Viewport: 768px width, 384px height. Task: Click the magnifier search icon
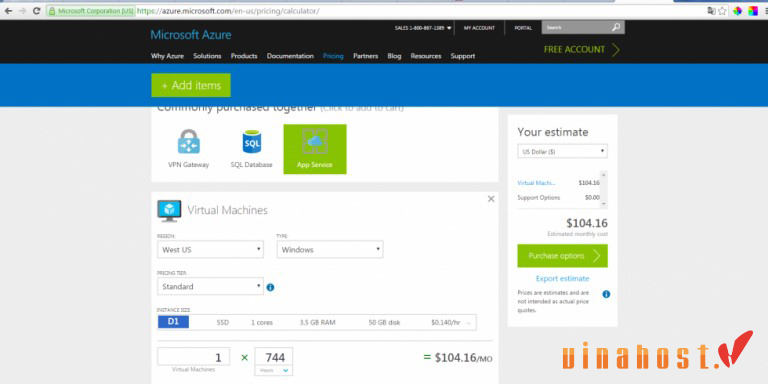pos(616,27)
